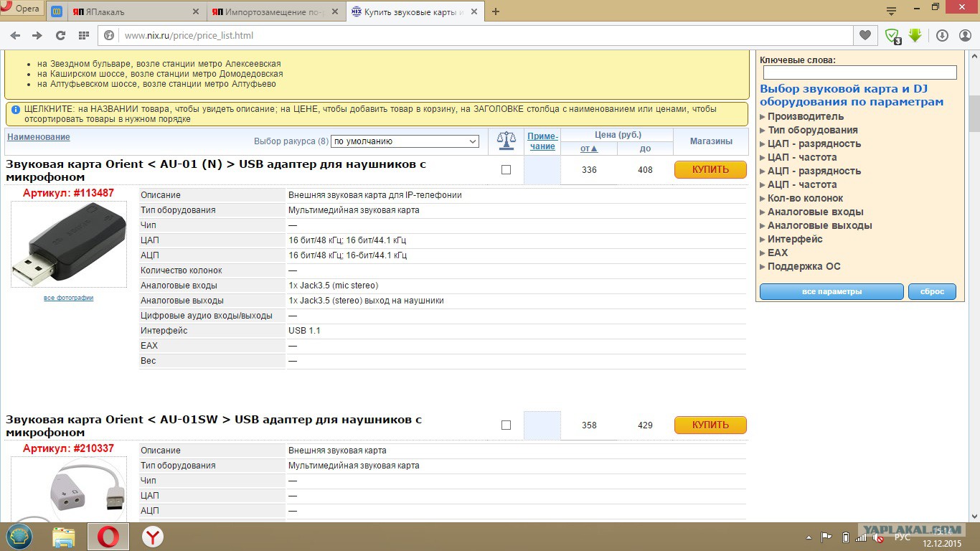Open the Opera user account icon
Image resolution: width=980 pixels, height=551 pixels.
point(963,35)
